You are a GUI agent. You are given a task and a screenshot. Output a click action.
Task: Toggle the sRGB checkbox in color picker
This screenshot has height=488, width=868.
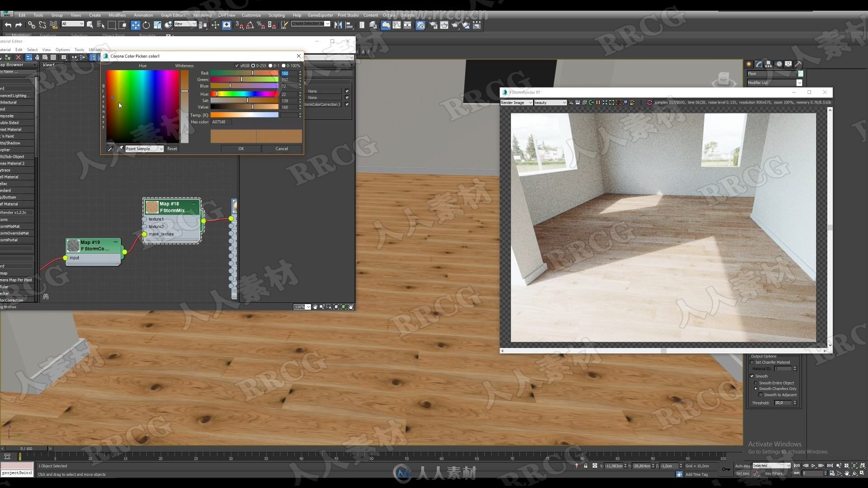pos(237,66)
